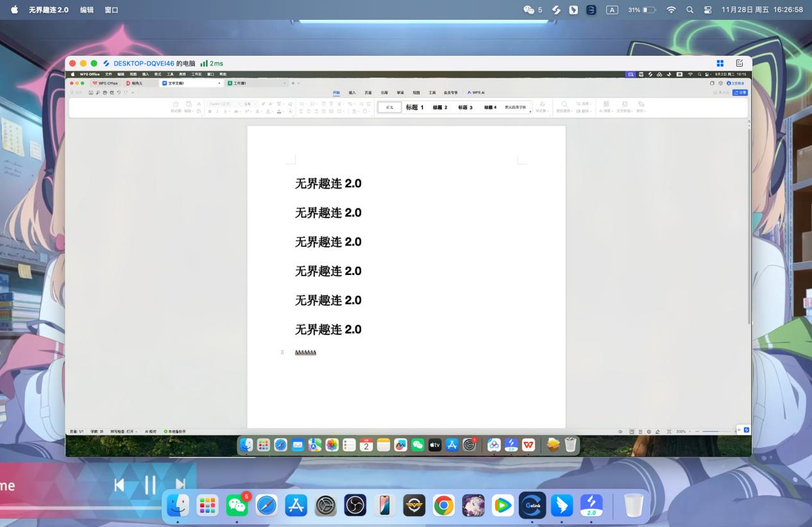Image resolution: width=812 pixels, height=527 pixels.
Task: Launch Safari from the outer dock
Action: [x=267, y=506]
